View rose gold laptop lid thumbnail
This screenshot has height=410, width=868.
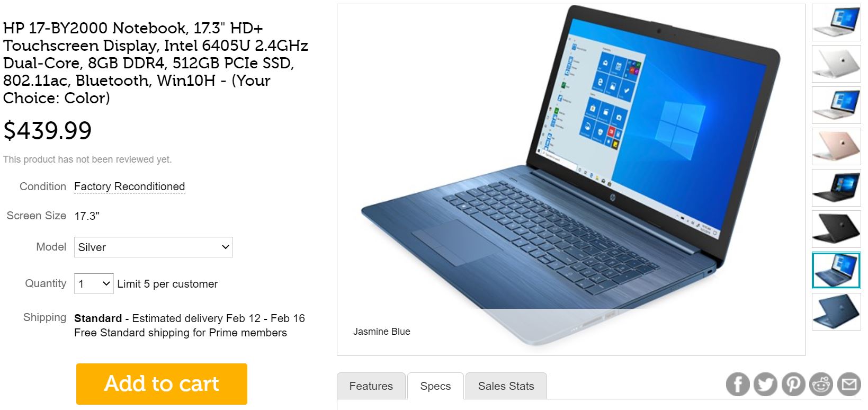coord(836,147)
